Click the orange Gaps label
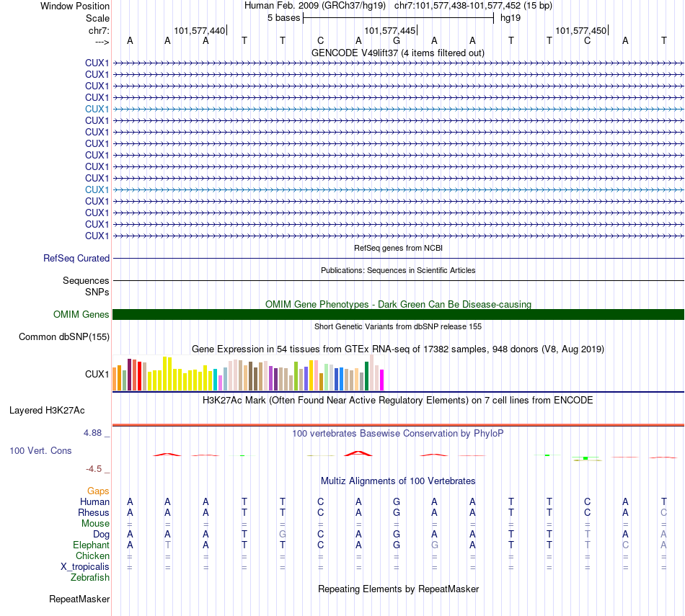 [x=98, y=491]
